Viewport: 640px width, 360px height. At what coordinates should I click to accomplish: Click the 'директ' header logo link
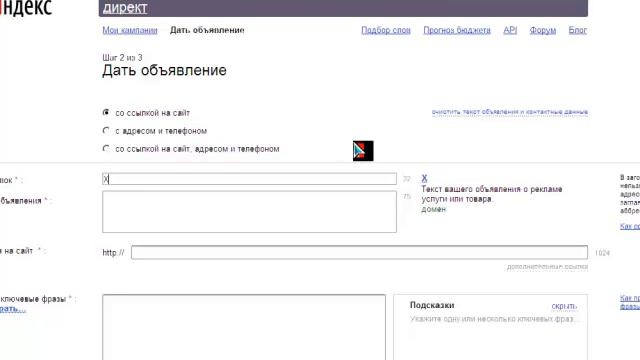pyautogui.click(x=125, y=8)
